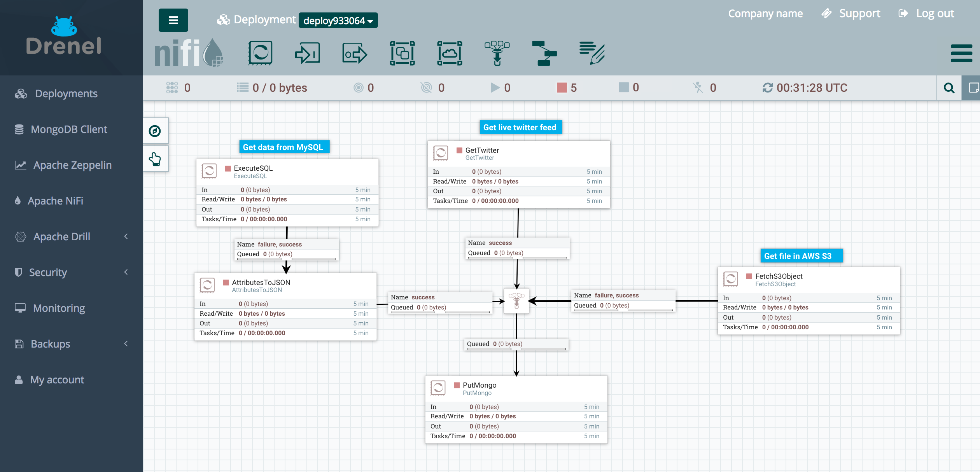Open the NiFi global hamburger menu

click(961, 53)
